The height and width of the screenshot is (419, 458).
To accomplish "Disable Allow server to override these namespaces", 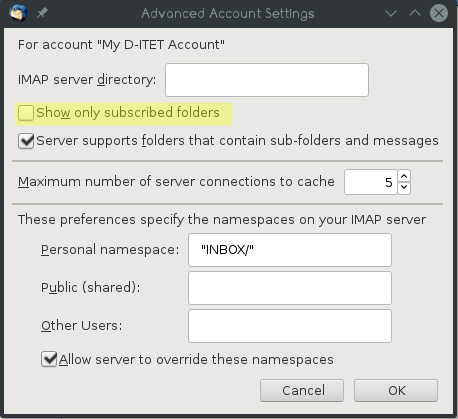I will pyautogui.click(x=49, y=359).
